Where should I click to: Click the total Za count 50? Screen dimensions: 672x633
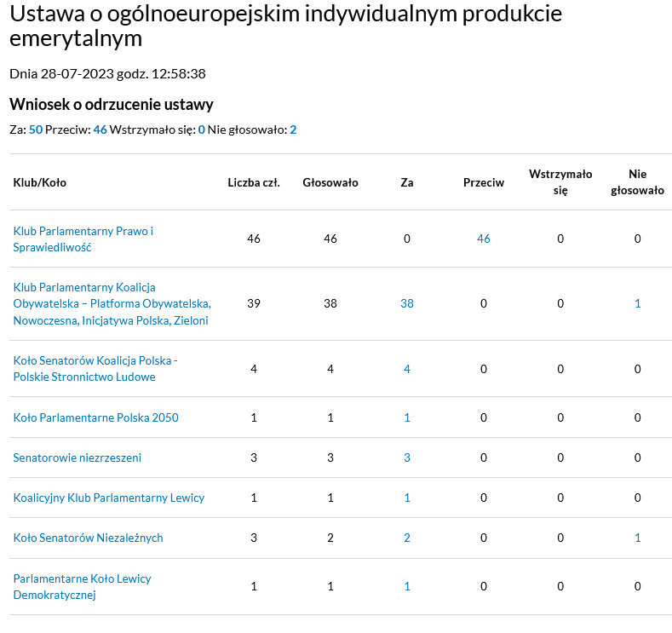[x=36, y=129]
